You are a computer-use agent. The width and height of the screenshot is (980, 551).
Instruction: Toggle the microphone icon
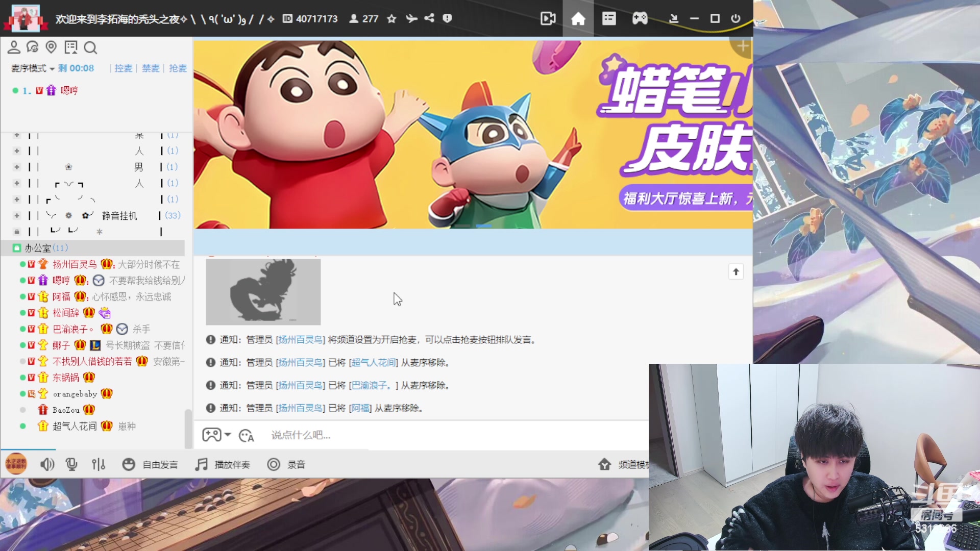[x=71, y=464]
